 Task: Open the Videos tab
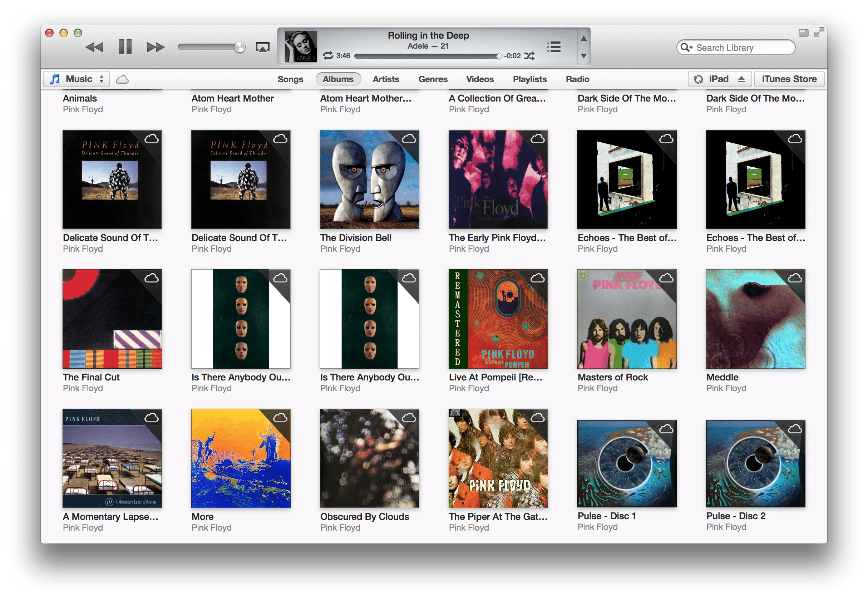pos(479,79)
